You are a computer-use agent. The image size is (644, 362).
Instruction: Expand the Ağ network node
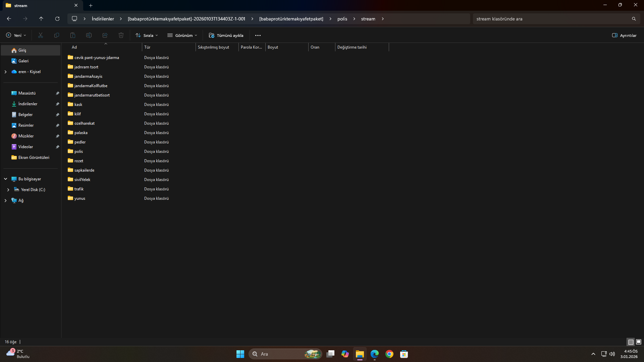(x=5, y=200)
